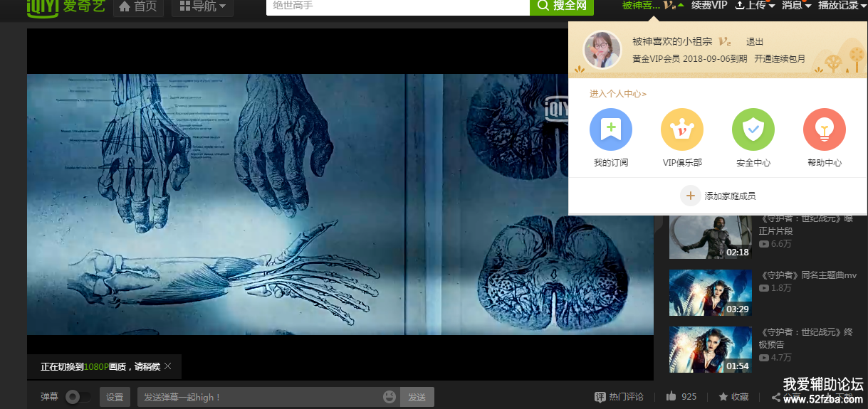This screenshot has width=868, height=409.
Task: Click the V2 VIP level badge in panel
Action: pos(725,42)
